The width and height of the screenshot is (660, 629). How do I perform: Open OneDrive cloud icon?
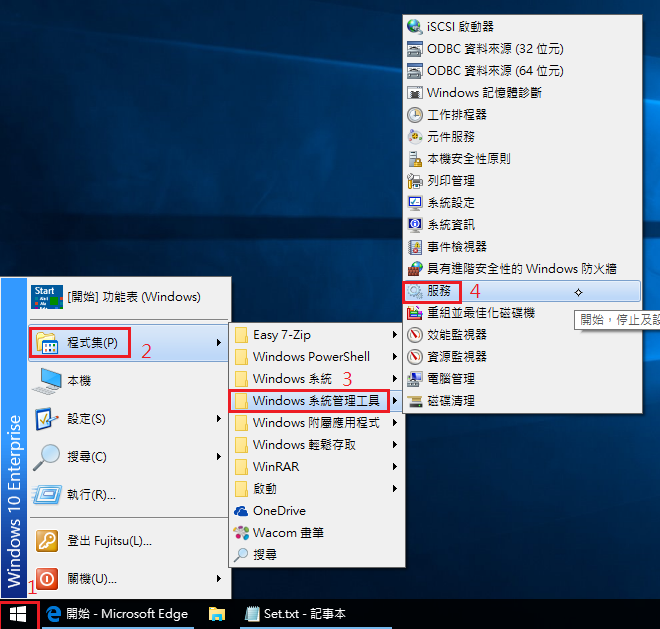coord(241,510)
